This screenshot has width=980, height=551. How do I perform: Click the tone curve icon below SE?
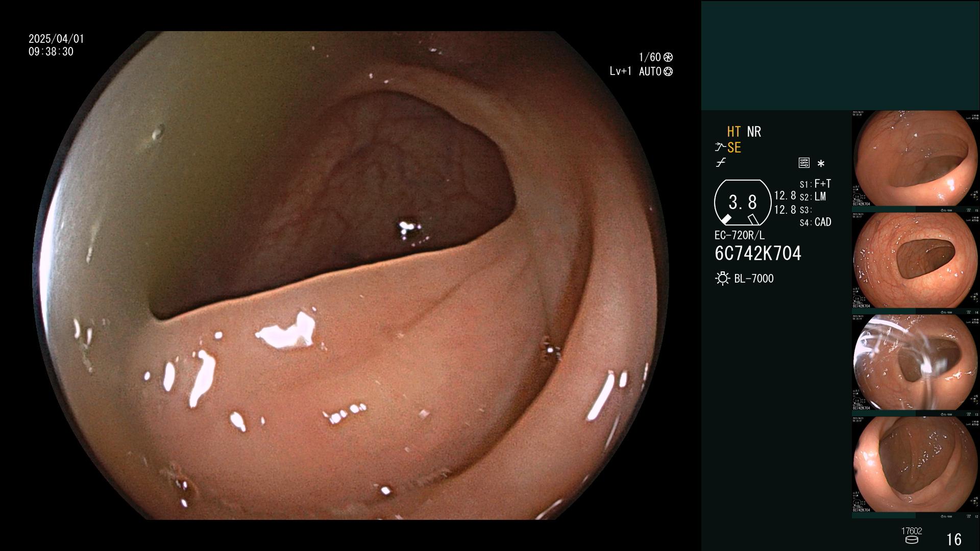(721, 163)
